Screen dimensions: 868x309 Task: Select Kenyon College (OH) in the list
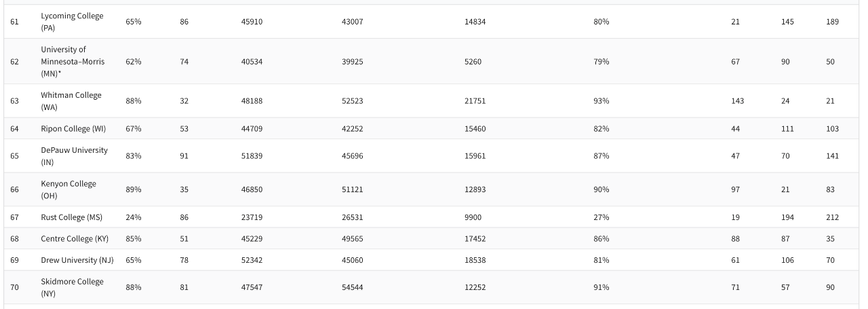(x=68, y=189)
